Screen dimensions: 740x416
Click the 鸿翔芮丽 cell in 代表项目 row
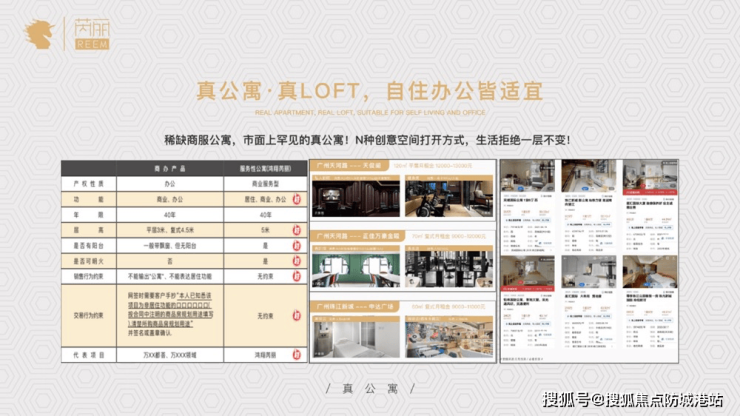(265, 355)
